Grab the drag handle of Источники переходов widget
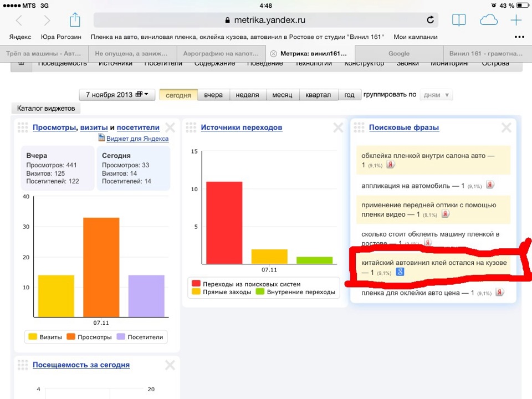This screenshot has height=399, width=532. pos(191,127)
